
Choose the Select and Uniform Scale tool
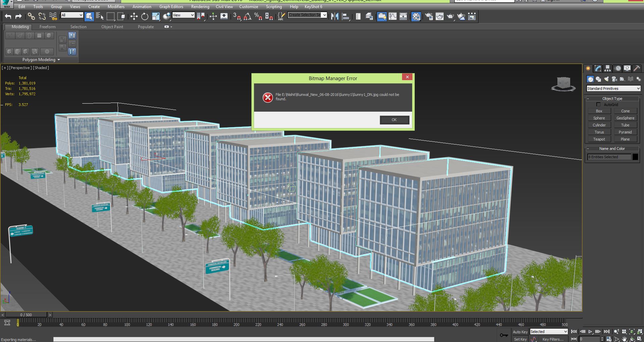[156, 16]
